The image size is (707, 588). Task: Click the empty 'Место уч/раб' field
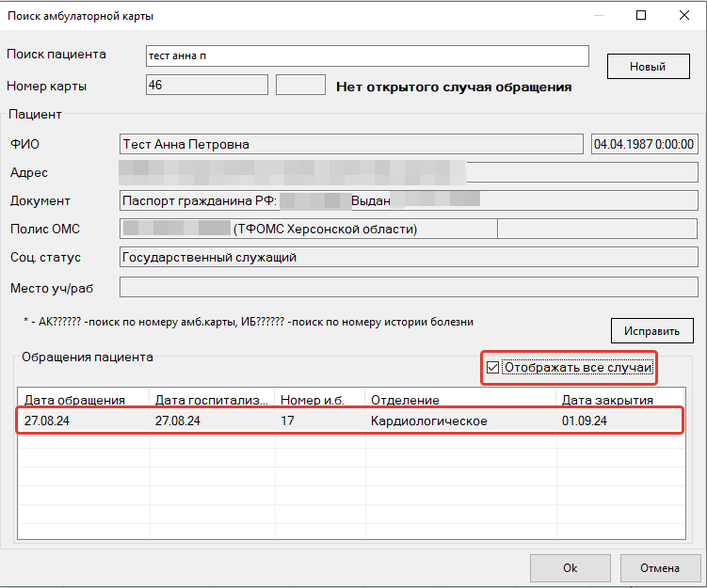[x=408, y=288]
